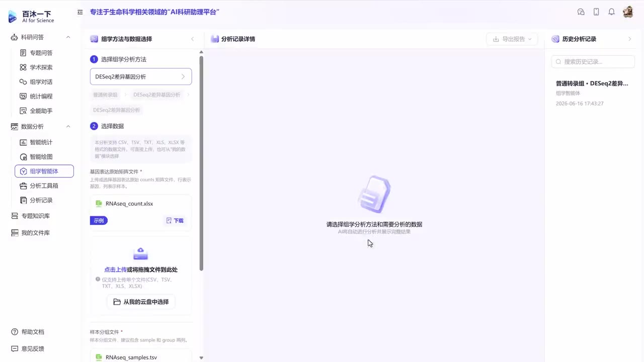Toggle the sidebar collapse hamburger icon
Screen dimensions: 644x362
pyautogui.click(x=80, y=12)
